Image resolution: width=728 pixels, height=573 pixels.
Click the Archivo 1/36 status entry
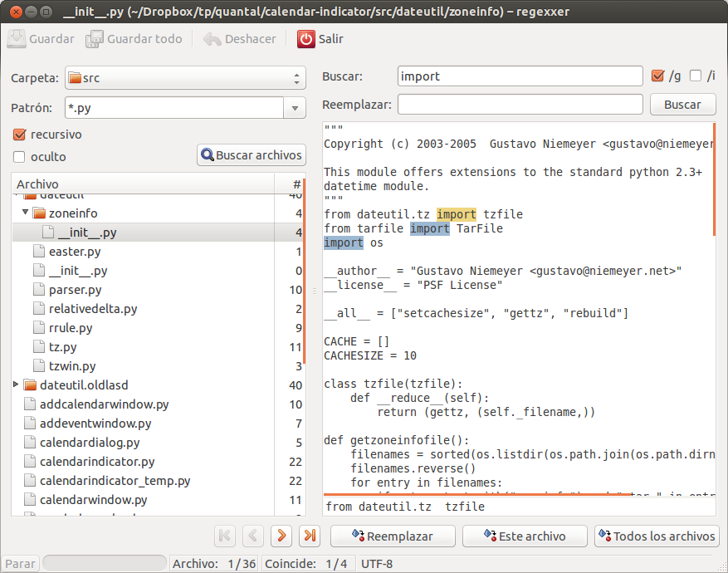(x=214, y=564)
